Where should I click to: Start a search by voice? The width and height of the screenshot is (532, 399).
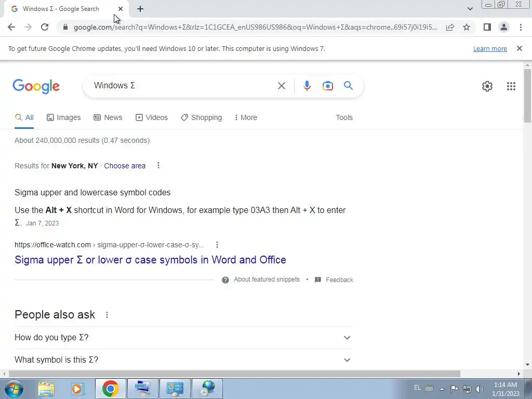pyautogui.click(x=307, y=86)
